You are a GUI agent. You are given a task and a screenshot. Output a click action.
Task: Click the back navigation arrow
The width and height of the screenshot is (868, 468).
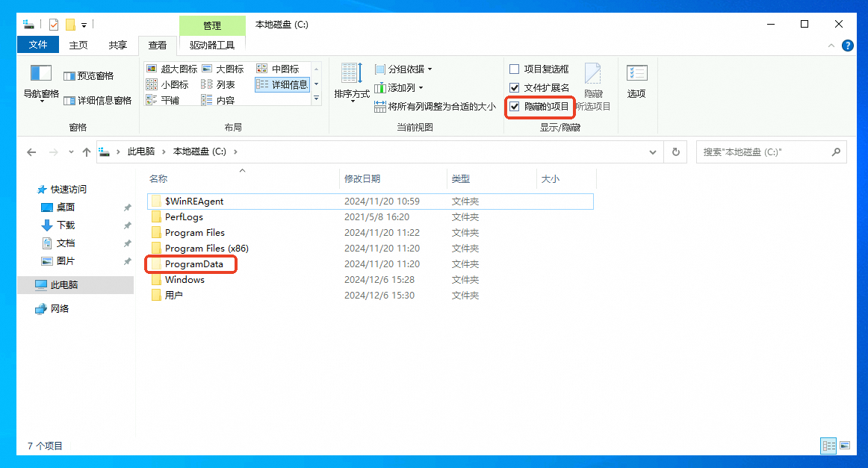point(31,152)
